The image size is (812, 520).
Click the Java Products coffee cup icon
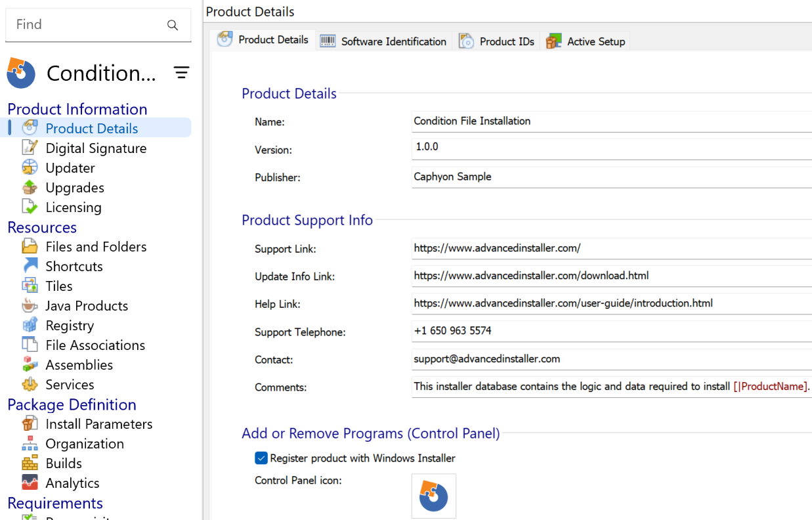click(x=30, y=305)
